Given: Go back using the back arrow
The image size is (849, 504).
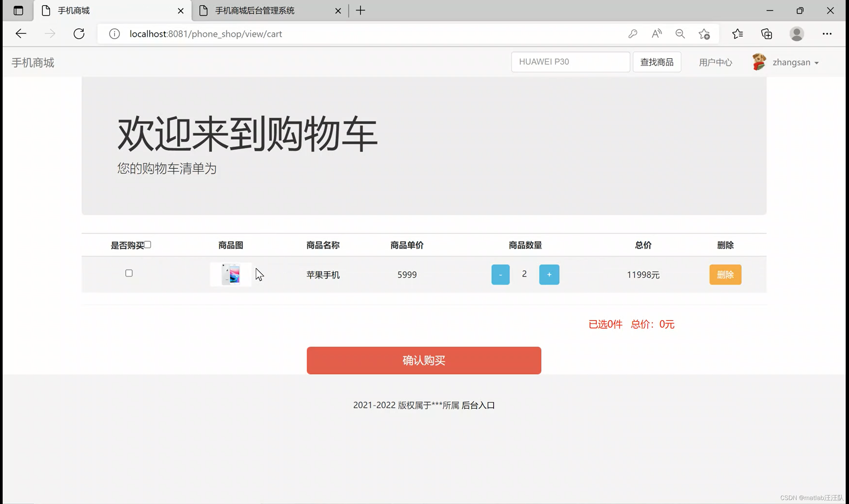Looking at the screenshot, I should coord(21,33).
